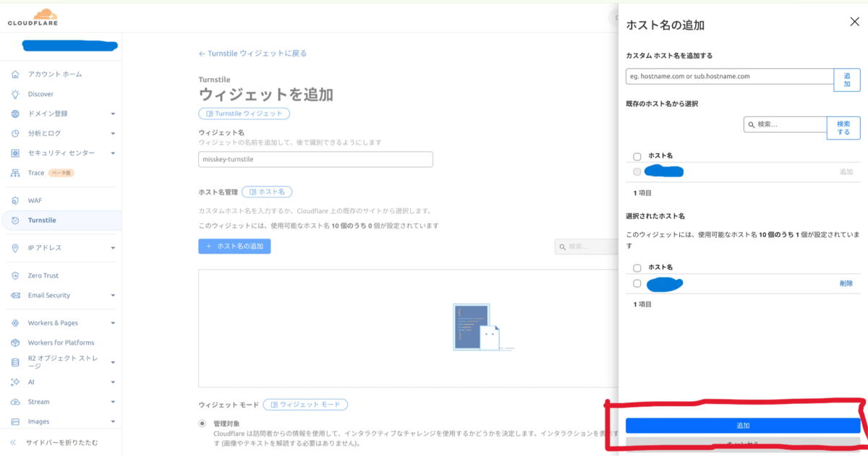Screen dimensions: 868x456
Task: Click the ＋ ホスト名の追加 button
Action: (234, 246)
